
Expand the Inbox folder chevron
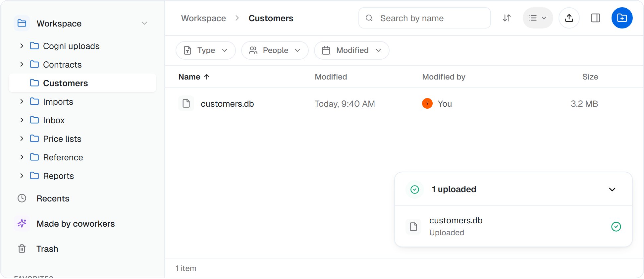[22, 120]
